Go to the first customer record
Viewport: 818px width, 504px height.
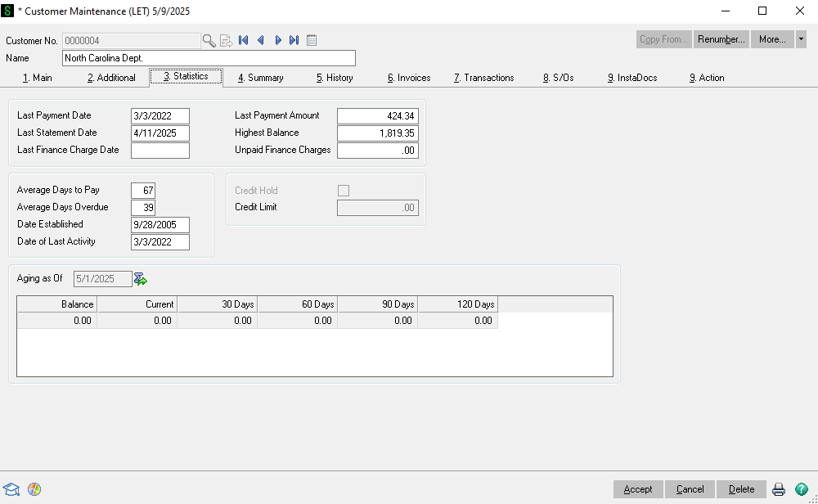(x=243, y=40)
